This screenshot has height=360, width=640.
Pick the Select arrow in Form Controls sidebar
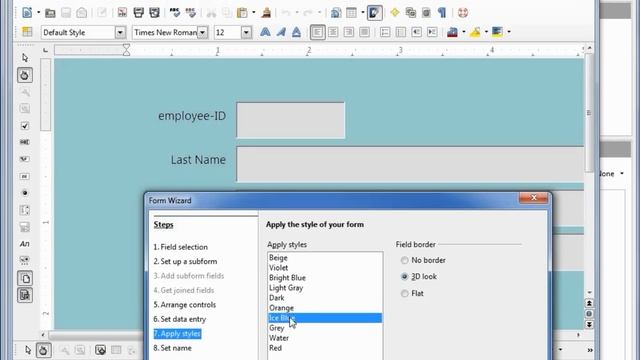25,58
